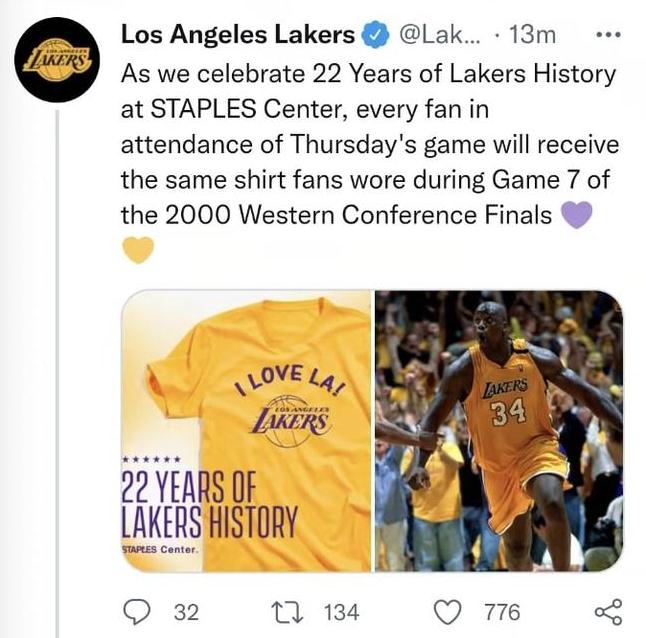646x638 pixels.
Task: Click the blue verified badge
Action: pyautogui.click(x=374, y=36)
